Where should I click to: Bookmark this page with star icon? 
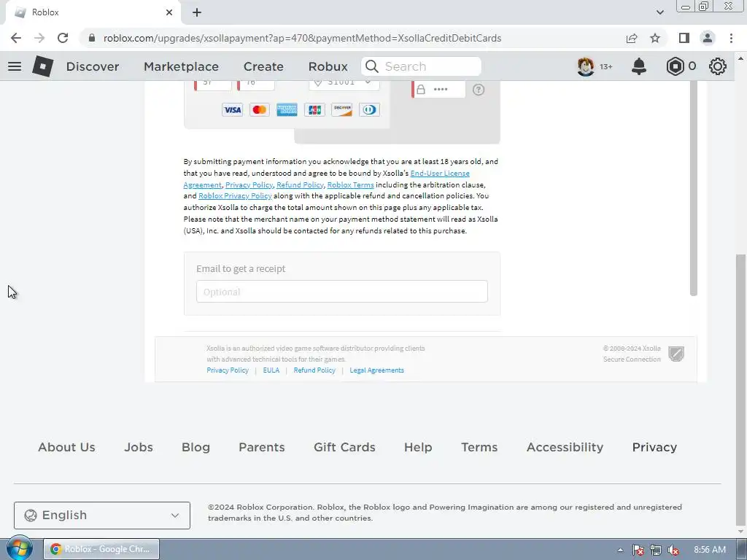656,38
